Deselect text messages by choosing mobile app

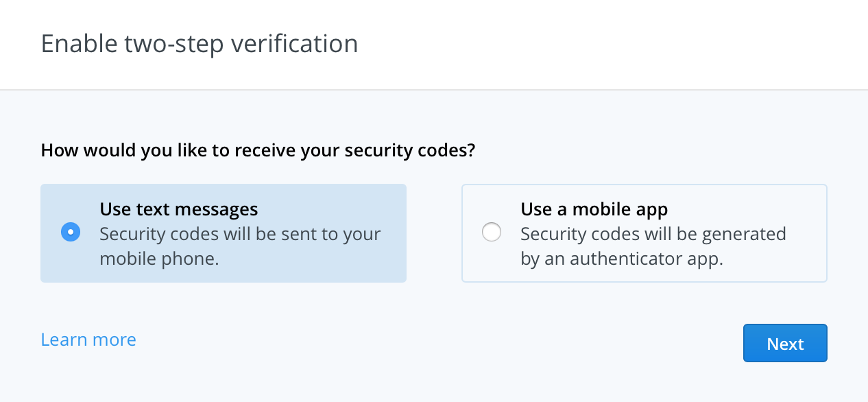pos(492,232)
